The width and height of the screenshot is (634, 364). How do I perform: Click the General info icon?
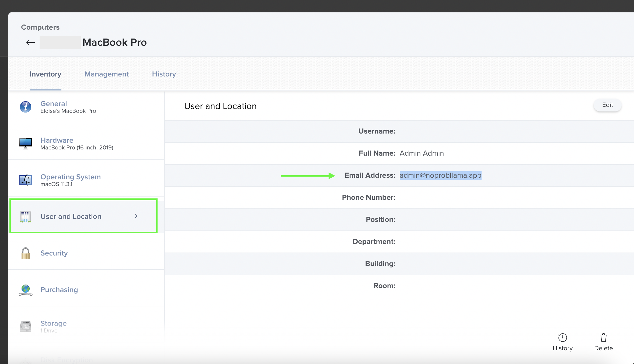coord(26,107)
